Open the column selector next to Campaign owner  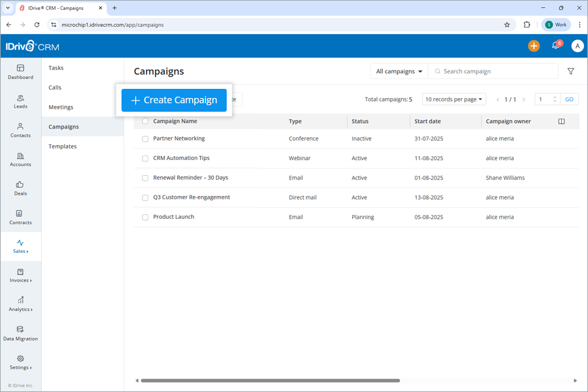pos(561,121)
